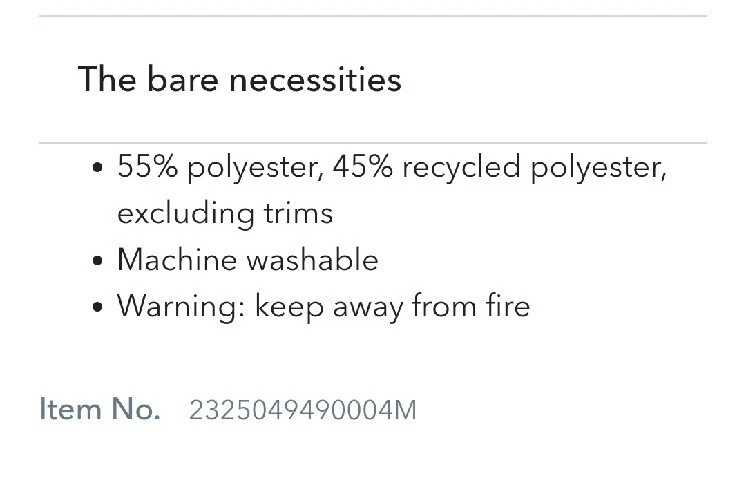
Task: Select item number 2325049490004M
Action: point(302,410)
